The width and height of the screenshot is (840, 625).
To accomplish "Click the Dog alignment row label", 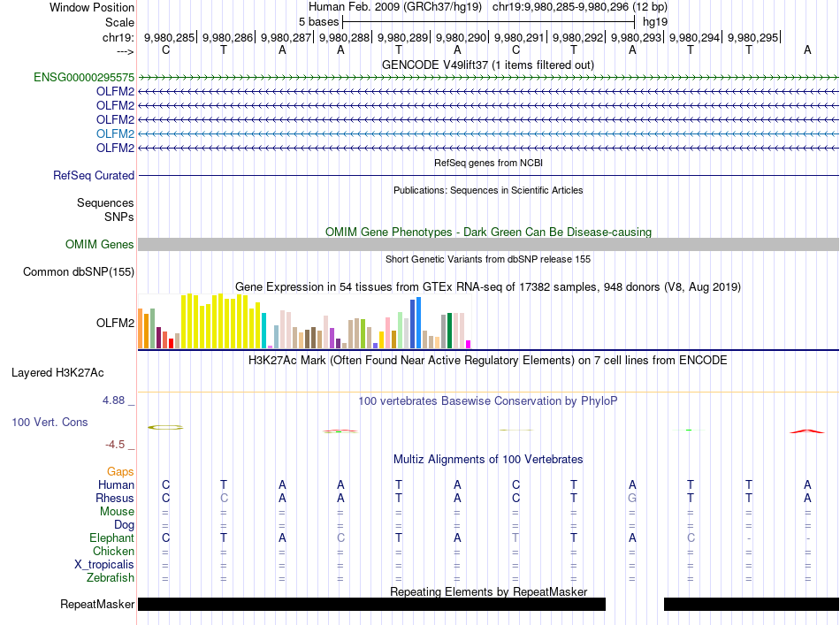I will pyautogui.click(x=124, y=525).
